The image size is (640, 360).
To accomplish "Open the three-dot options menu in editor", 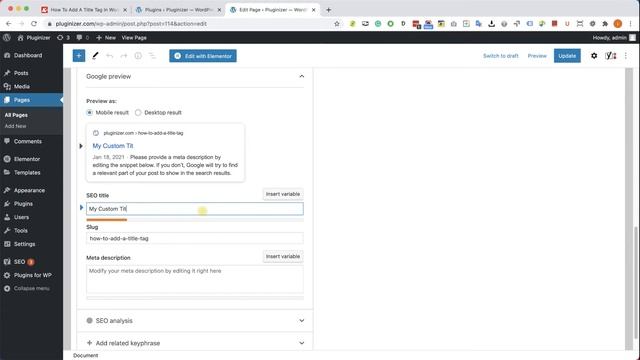I will pos(626,56).
